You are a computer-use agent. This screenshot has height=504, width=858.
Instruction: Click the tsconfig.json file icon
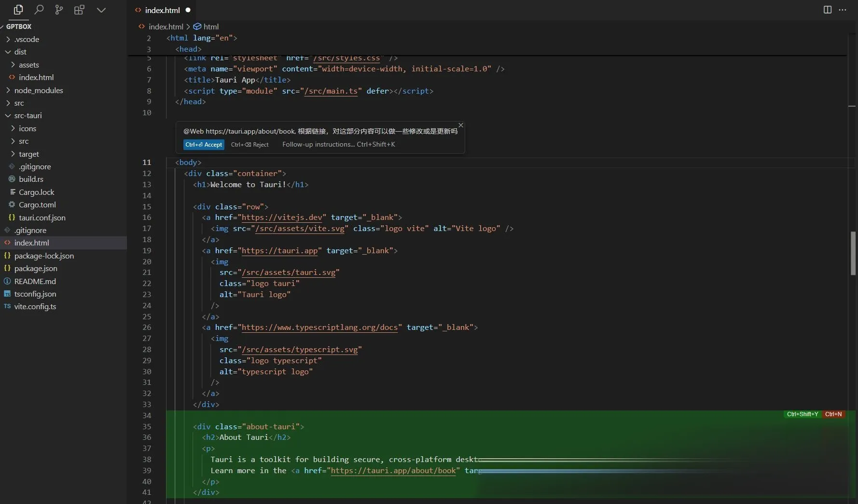7,294
